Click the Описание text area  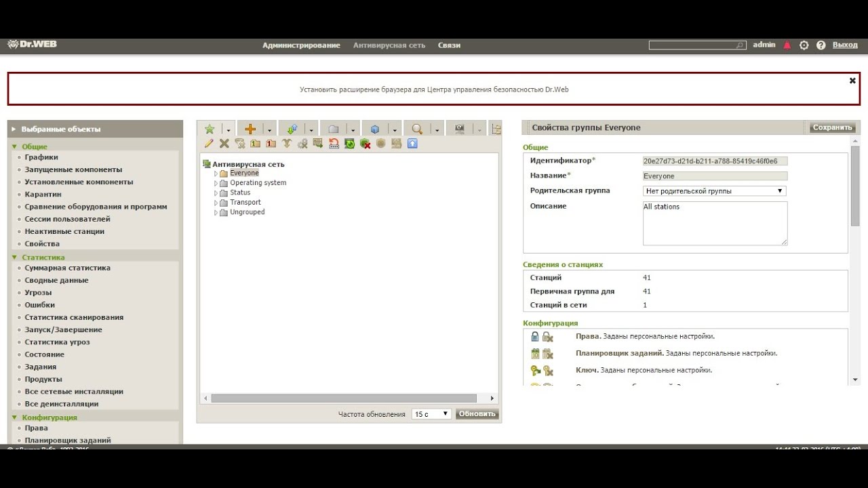715,223
